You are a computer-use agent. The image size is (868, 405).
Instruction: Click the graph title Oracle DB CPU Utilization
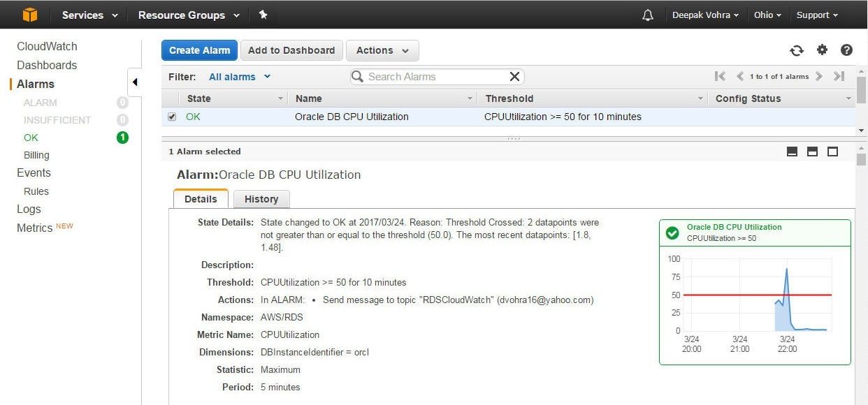[x=735, y=227]
